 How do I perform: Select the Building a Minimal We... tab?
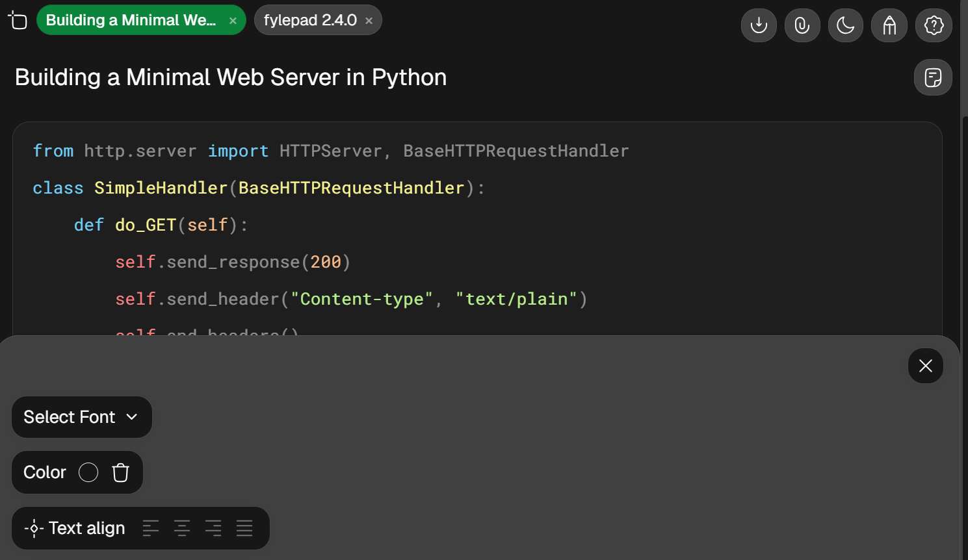pos(131,20)
